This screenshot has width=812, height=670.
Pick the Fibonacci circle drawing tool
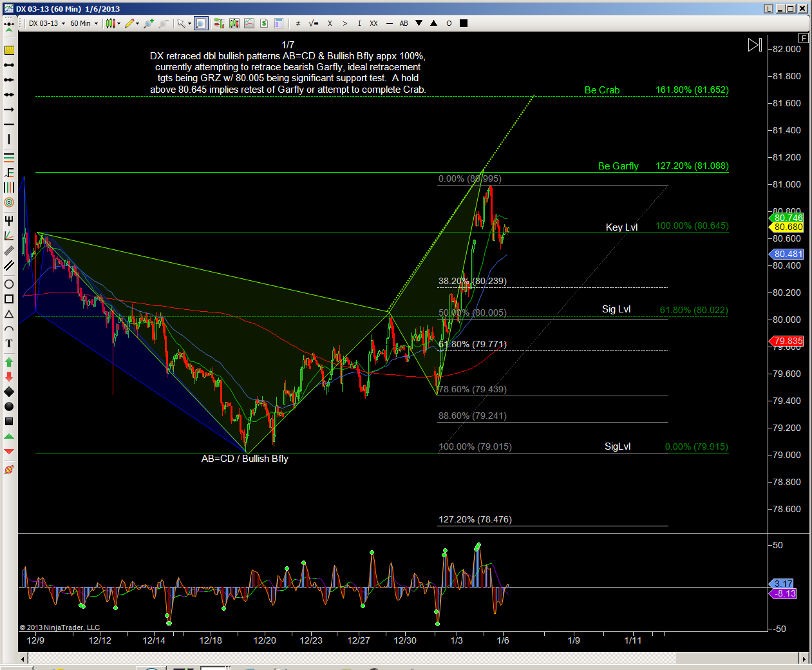point(9,202)
